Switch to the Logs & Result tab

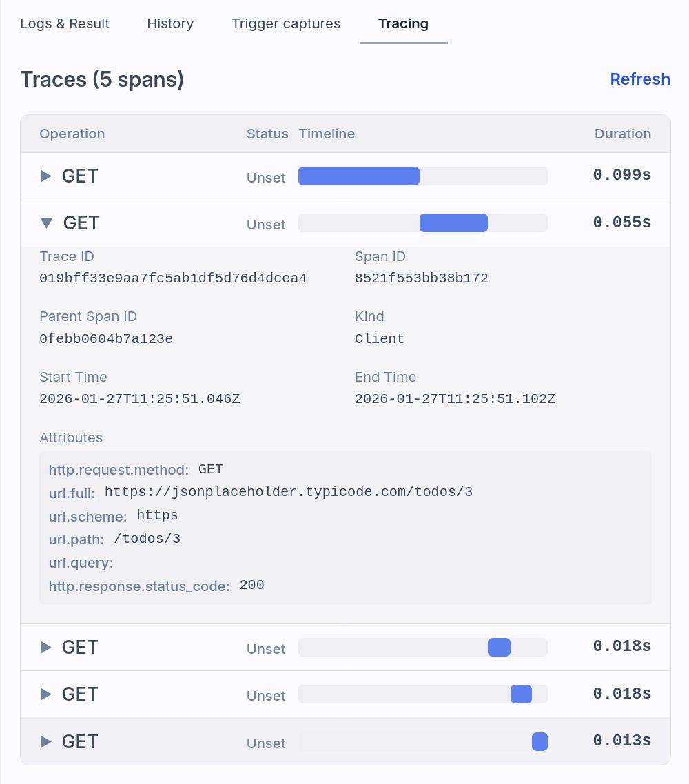(x=65, y=23)
